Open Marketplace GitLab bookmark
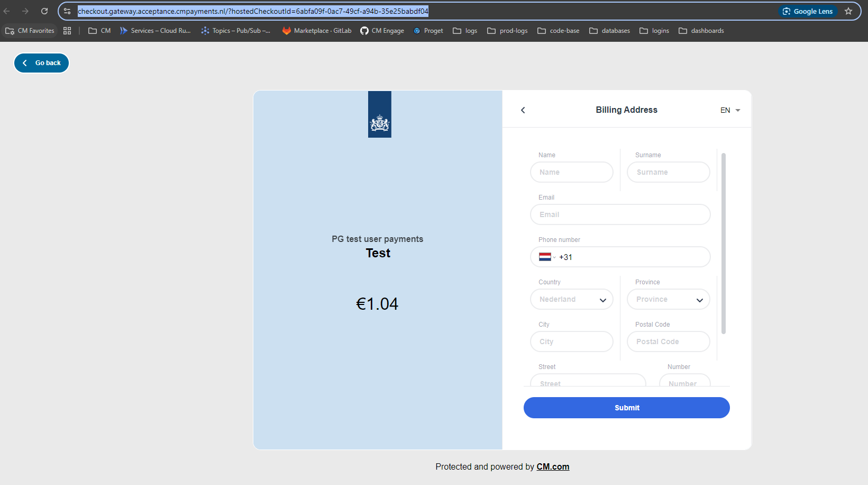The image size is (868, 485). click(317, 31)
